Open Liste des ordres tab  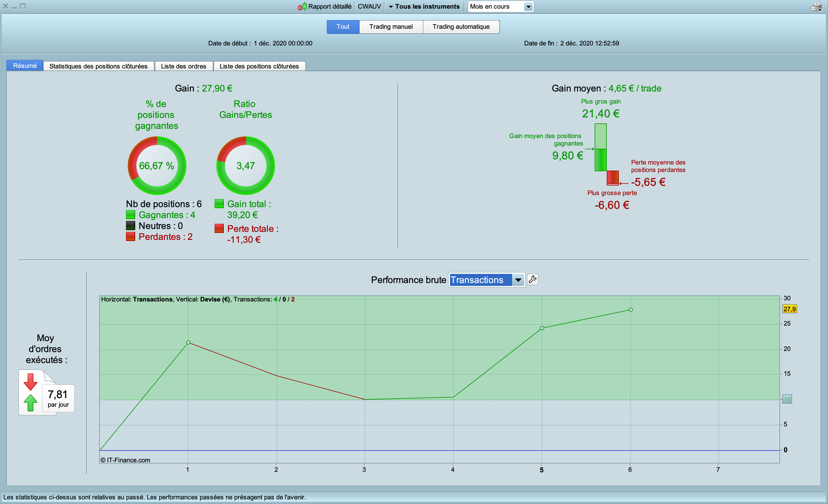point(184,66)
